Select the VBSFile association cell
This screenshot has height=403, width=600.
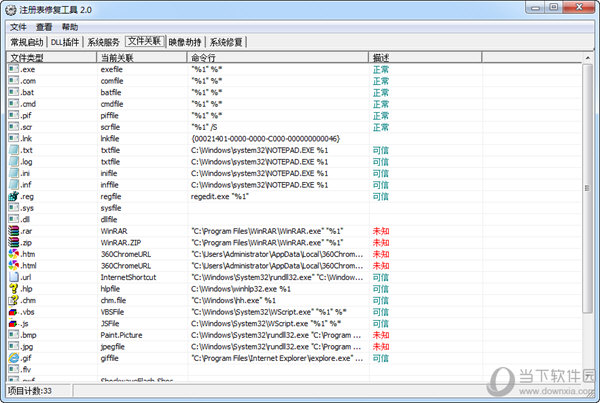tap(112, 312)
